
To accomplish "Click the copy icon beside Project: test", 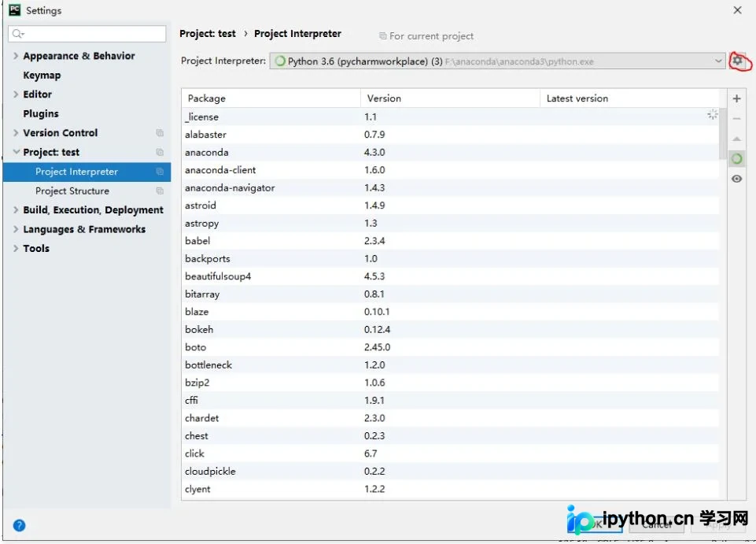I will click(x=160, y=152).
